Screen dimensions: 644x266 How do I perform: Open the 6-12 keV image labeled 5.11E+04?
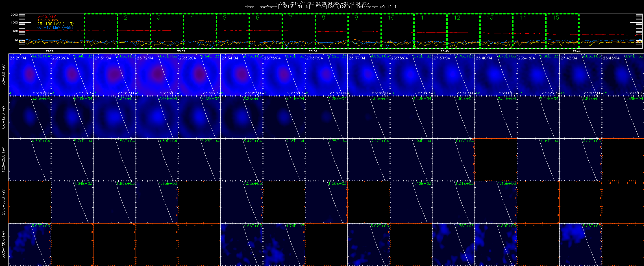pos(284,117)
